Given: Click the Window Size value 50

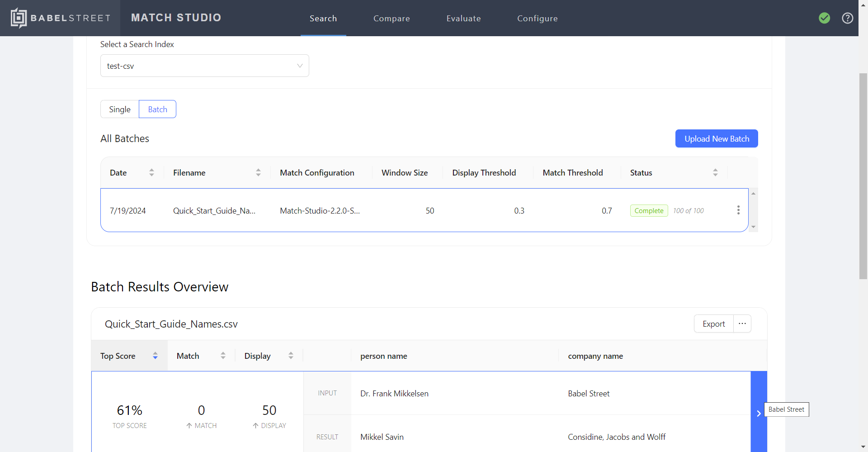Looking at the screenshot, I should coord(429,210).
